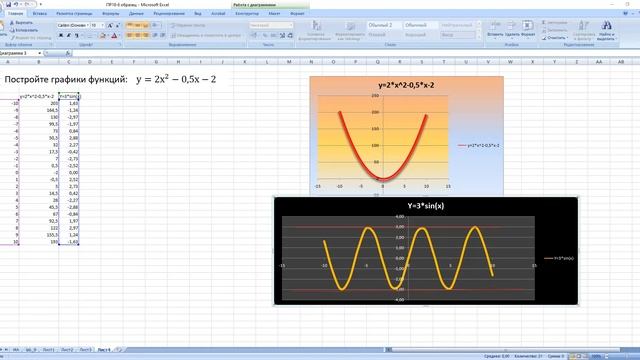Click the insert function fx button
This screenshot has height=360, width=640.
tap(68, 53)
